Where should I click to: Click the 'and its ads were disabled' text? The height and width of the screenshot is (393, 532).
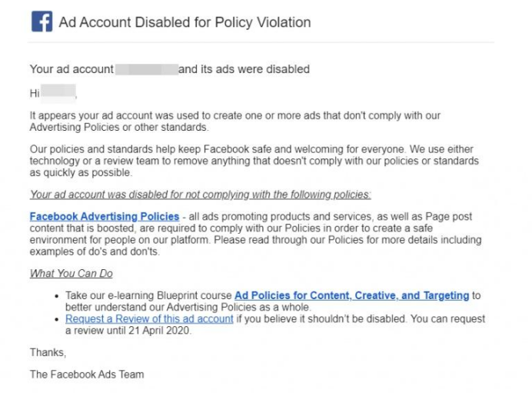(x=244, y=69)
